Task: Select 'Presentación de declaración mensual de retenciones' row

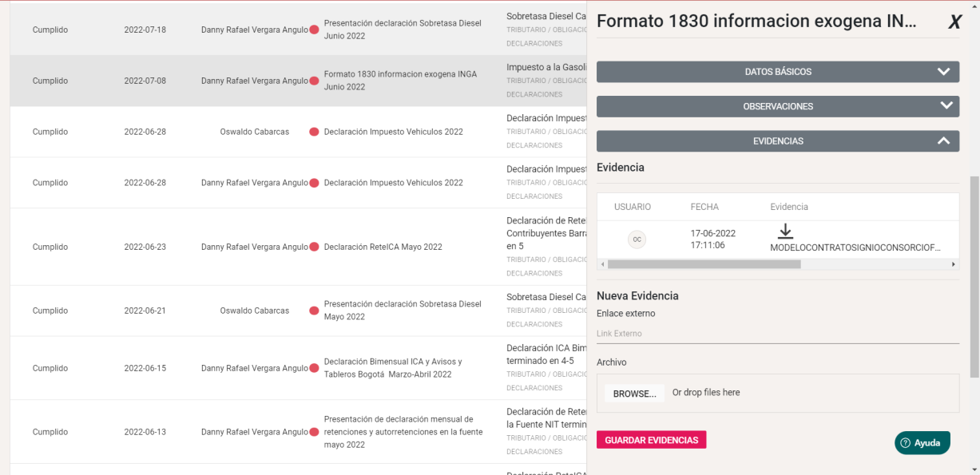Action: pyautogui.click(x=403, y=432)
